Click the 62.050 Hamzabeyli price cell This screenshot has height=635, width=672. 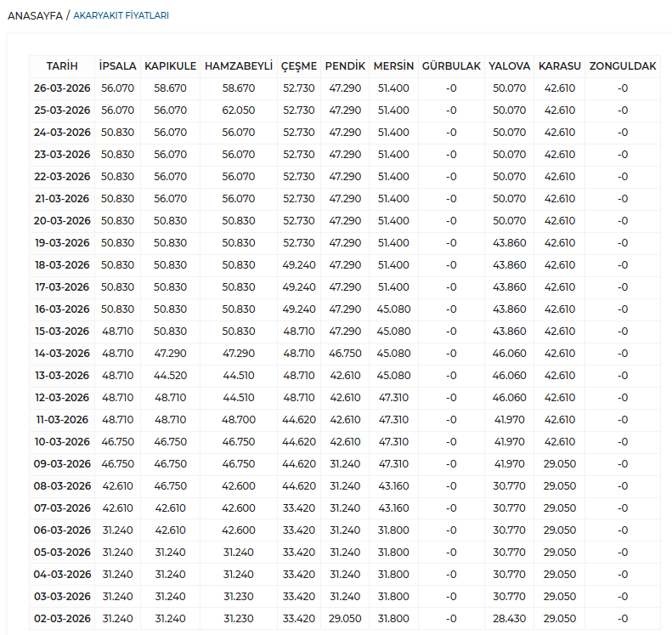pos(239,111)
